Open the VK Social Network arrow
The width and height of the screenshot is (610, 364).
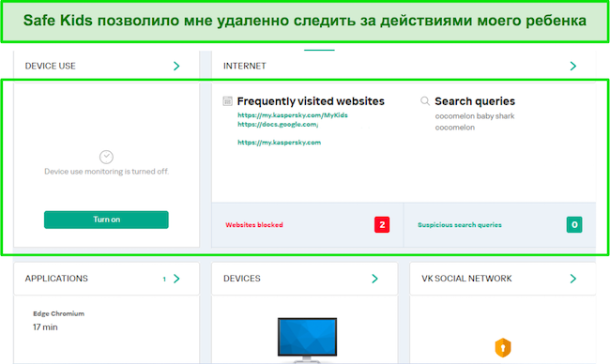pos(573,279)
